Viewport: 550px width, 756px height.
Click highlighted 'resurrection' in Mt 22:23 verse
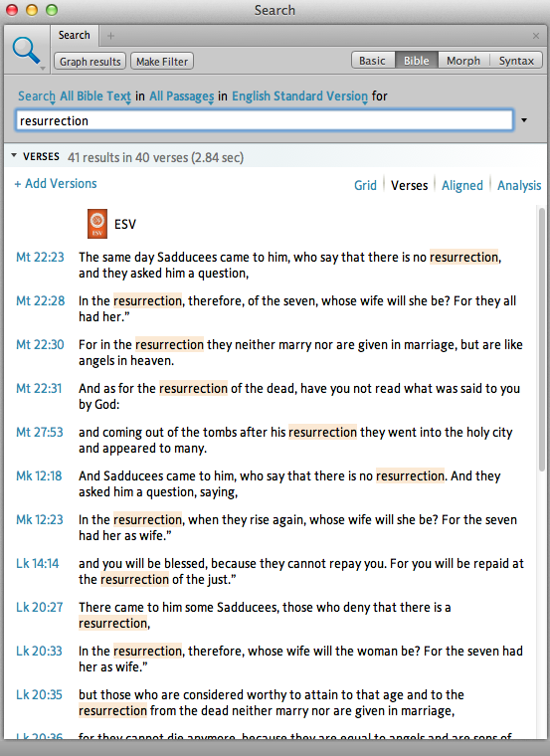pyautogui.click(x=463, y=257)
